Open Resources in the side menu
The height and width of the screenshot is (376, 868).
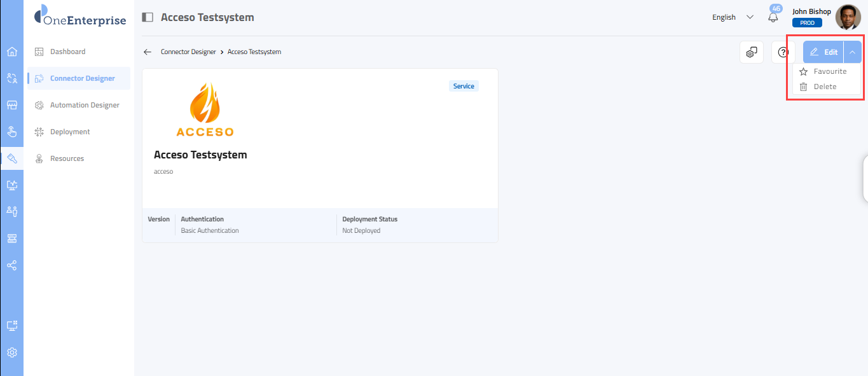(67, 158)
